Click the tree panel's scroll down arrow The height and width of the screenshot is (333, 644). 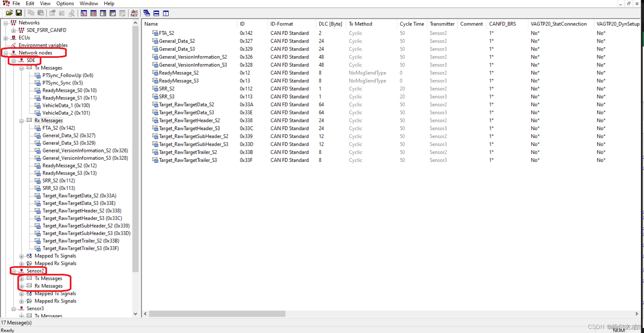pyautogui.click(x=135, y=314)
